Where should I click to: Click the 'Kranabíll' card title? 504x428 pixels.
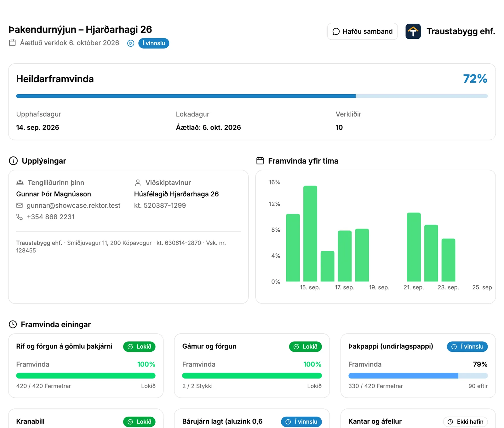[30, 421]
